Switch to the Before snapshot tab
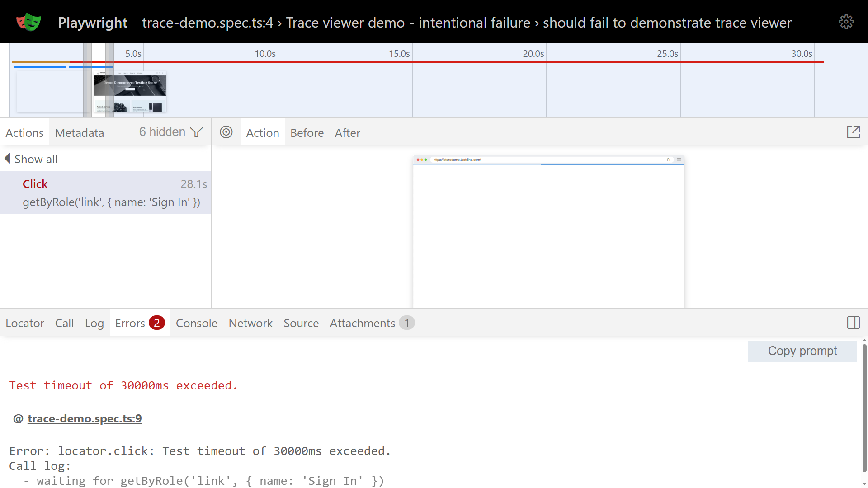 307,133
